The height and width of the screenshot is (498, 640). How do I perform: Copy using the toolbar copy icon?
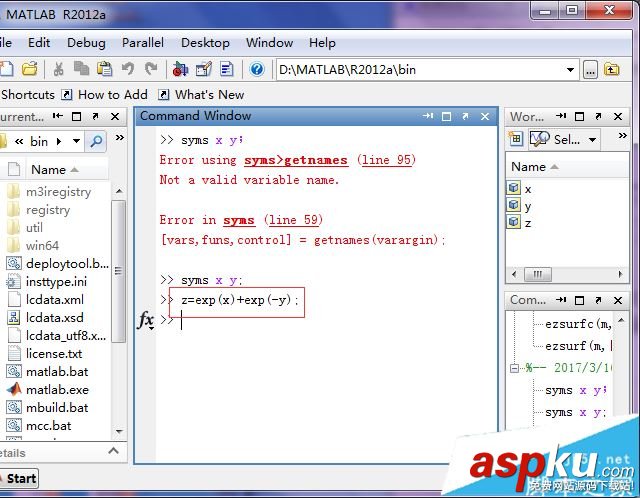click(82, 69)
